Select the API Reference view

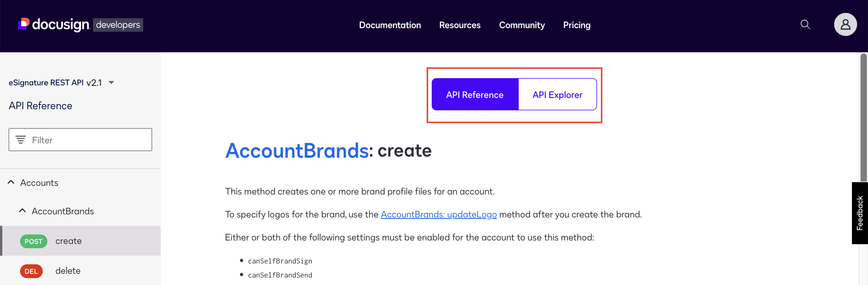coord(474,95)
